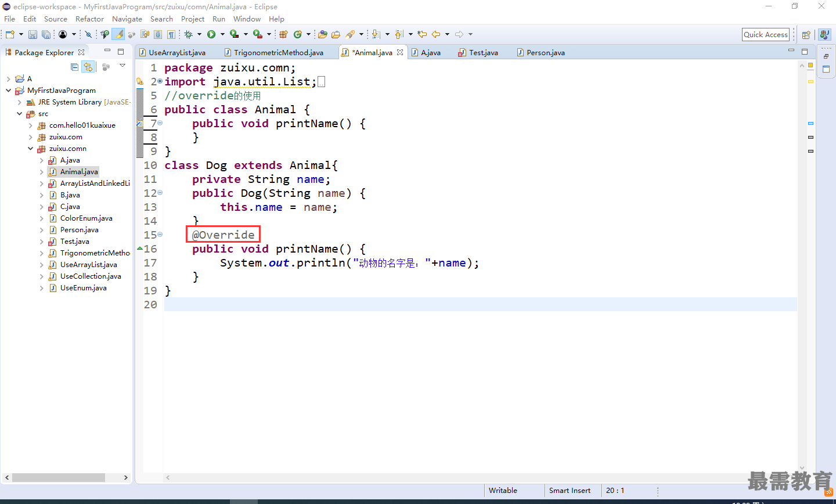Click the Open Perspective icon
Viewport: 836px width, 504px height.
pyautogui.click(x=806, y=35)
